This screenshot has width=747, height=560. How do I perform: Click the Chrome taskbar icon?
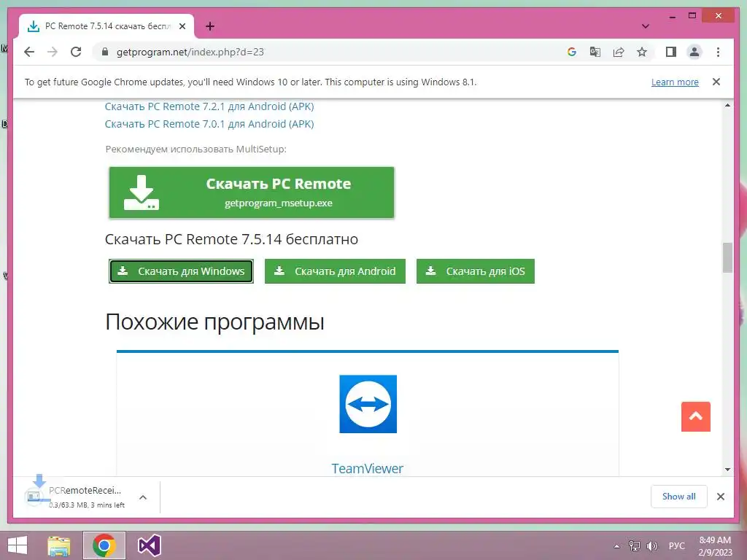(x=104, y=545)
